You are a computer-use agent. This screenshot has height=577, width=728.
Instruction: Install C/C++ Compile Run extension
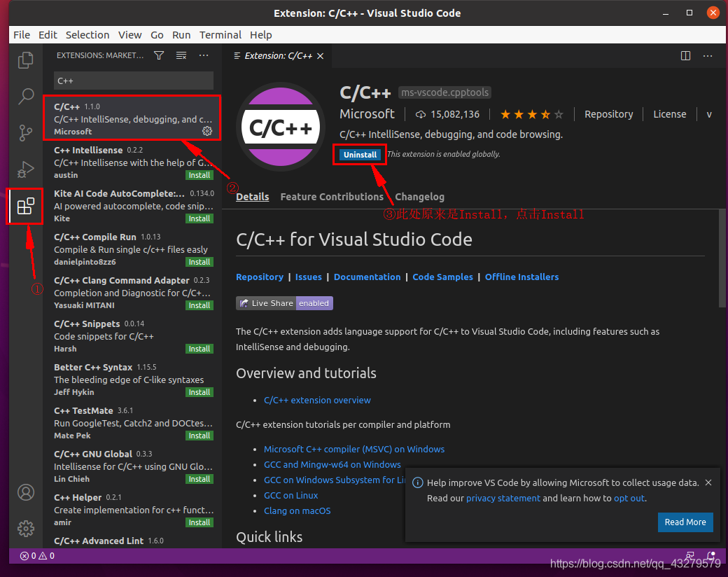click(x=199, y=262)
